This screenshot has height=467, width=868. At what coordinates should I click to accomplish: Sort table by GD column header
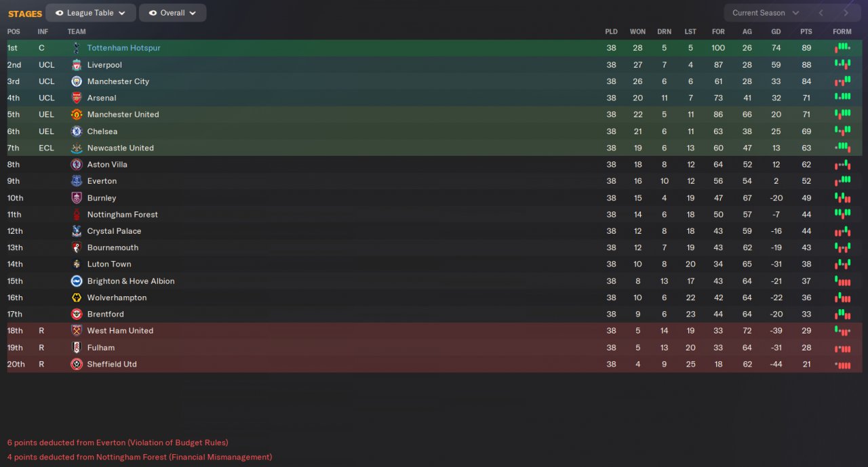click(x=776, y=32)
